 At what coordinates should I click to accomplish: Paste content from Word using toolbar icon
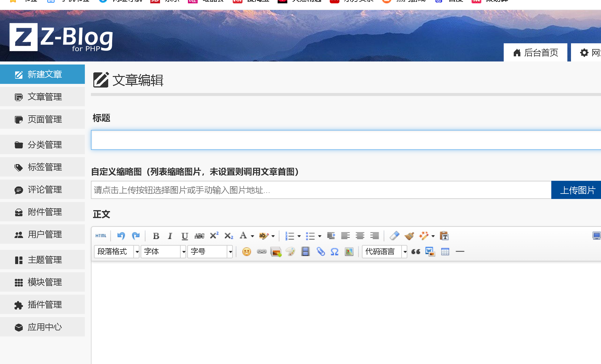tap(430, 252)
